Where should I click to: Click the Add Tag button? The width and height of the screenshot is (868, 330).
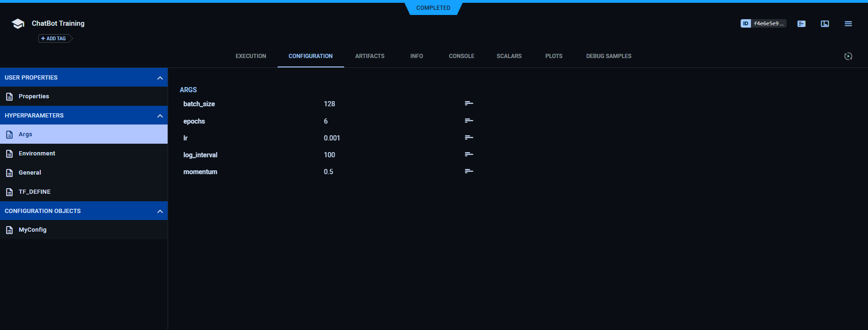click(54, 38)
